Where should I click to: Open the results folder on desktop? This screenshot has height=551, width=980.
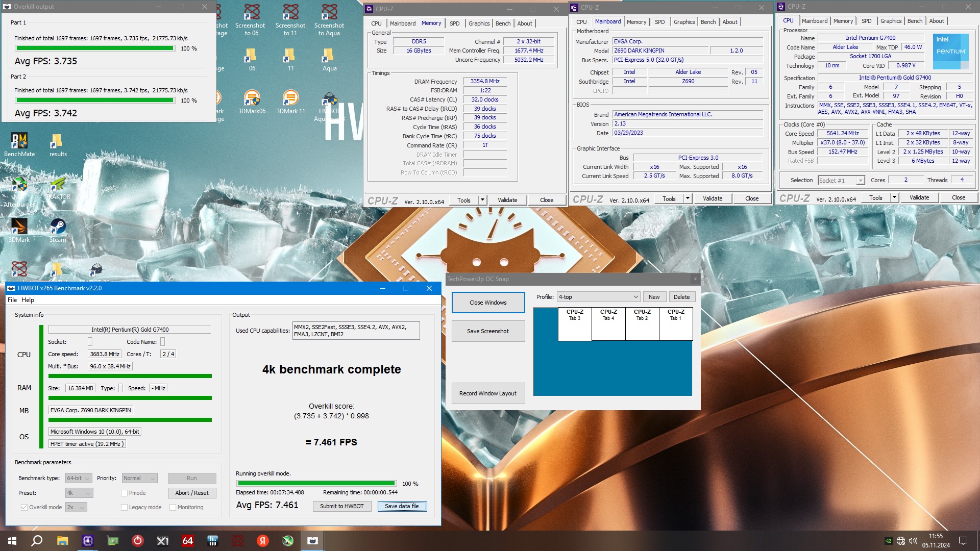point(58,144)
